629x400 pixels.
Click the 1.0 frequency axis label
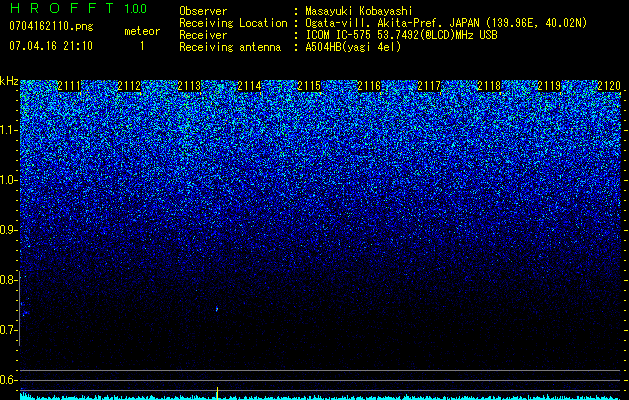(x=8, y=180)
